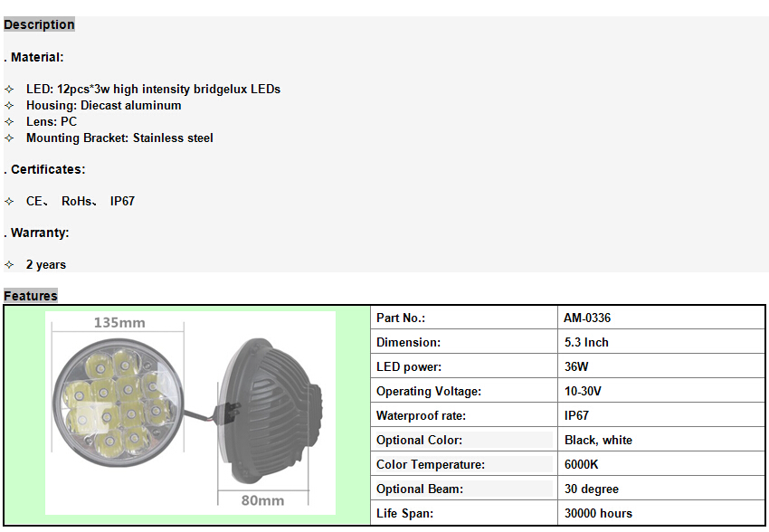
Task: Click Mounting Bracket: Stainless steel line
Action: tap(119, 138)
